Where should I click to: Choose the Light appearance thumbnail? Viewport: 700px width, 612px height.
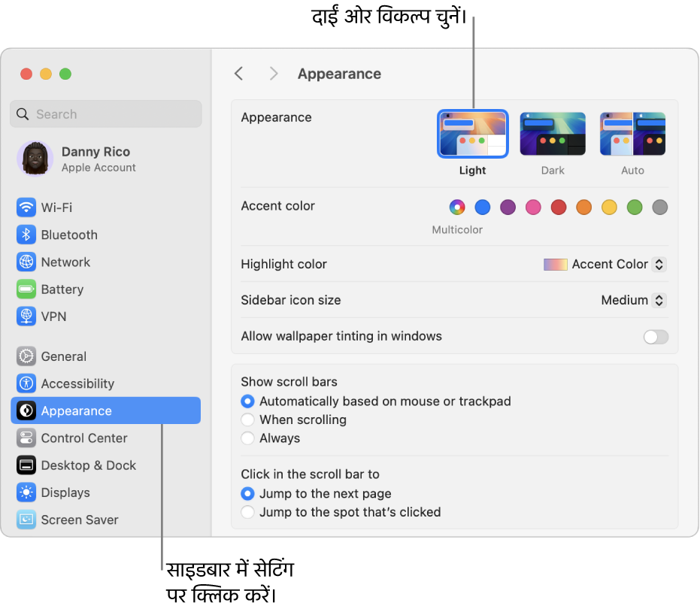coord(472,134)
